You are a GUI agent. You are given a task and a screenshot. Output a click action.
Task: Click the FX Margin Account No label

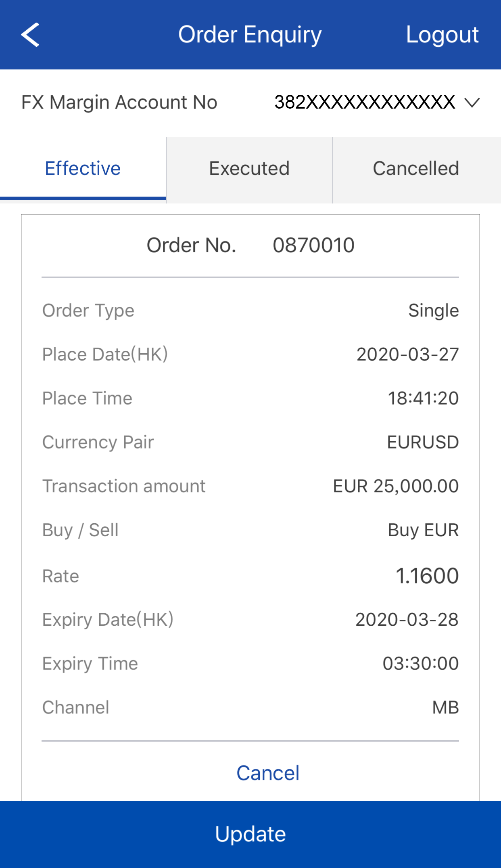[119, 103]
